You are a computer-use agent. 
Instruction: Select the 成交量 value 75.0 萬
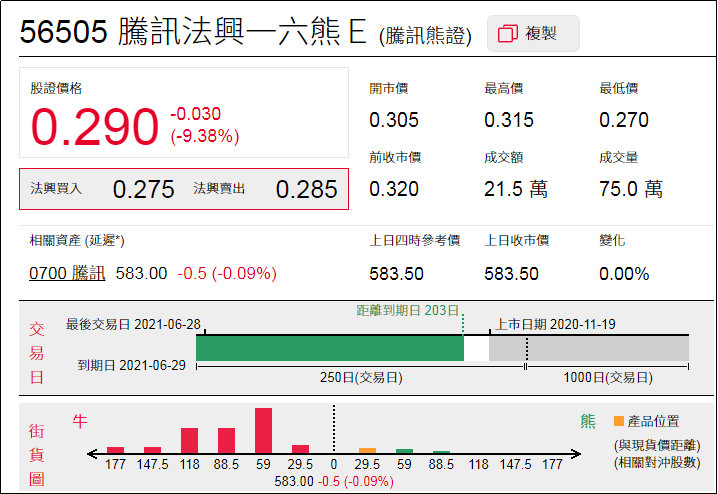(x=631, y=189)
